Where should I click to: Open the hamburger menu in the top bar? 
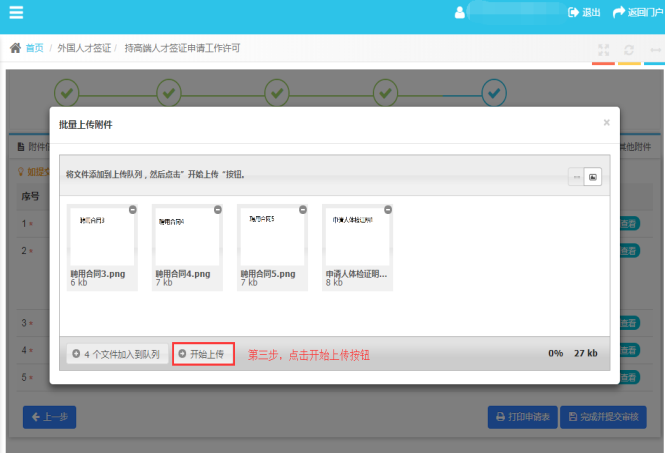pyautogui.click(x=17, y=13)
